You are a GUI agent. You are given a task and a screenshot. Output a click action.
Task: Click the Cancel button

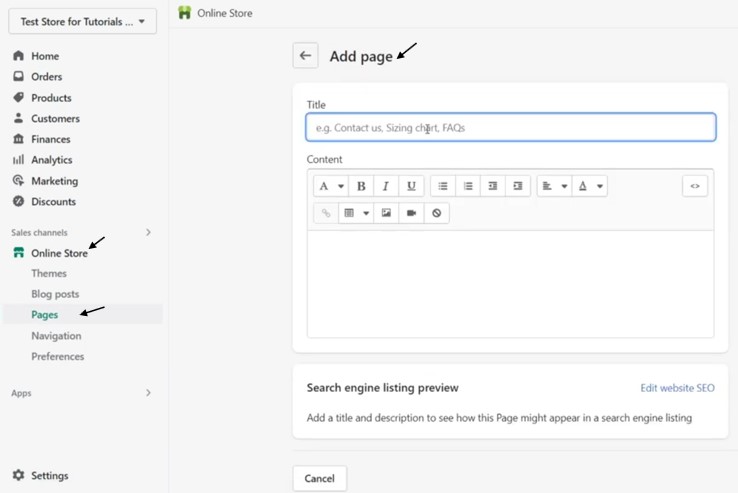click(x=320, y=478)
